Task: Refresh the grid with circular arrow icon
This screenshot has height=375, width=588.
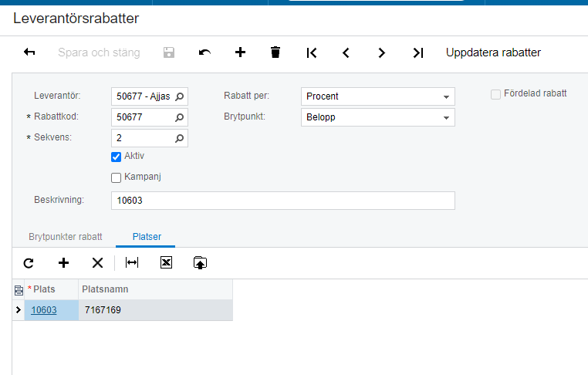Action: point(29,263)
